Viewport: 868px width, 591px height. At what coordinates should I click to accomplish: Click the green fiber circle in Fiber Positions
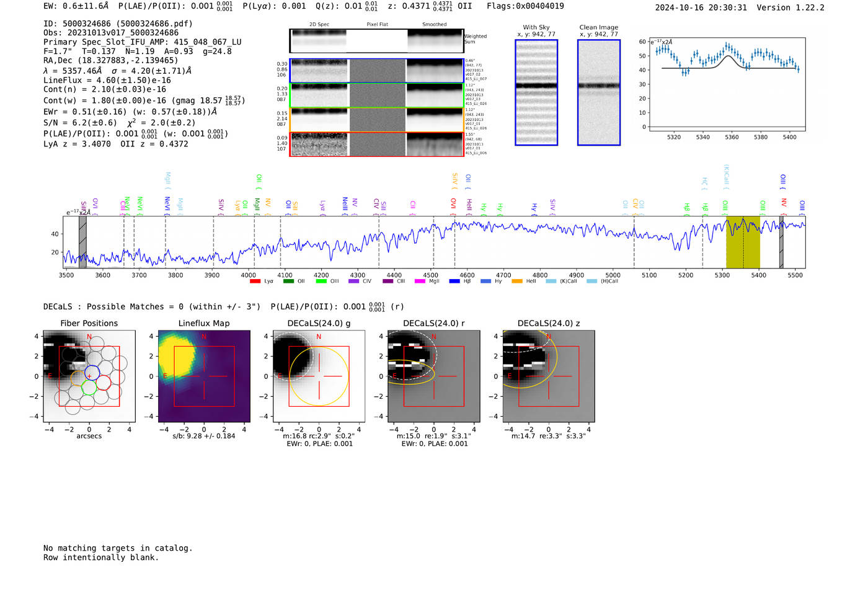89,388
